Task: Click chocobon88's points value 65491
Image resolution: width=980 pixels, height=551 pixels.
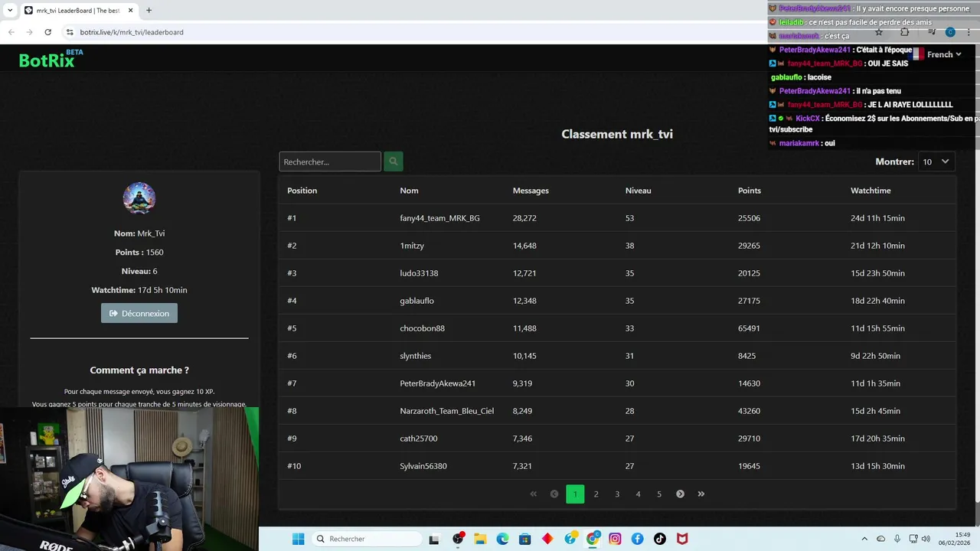Action: click(749, 328)
